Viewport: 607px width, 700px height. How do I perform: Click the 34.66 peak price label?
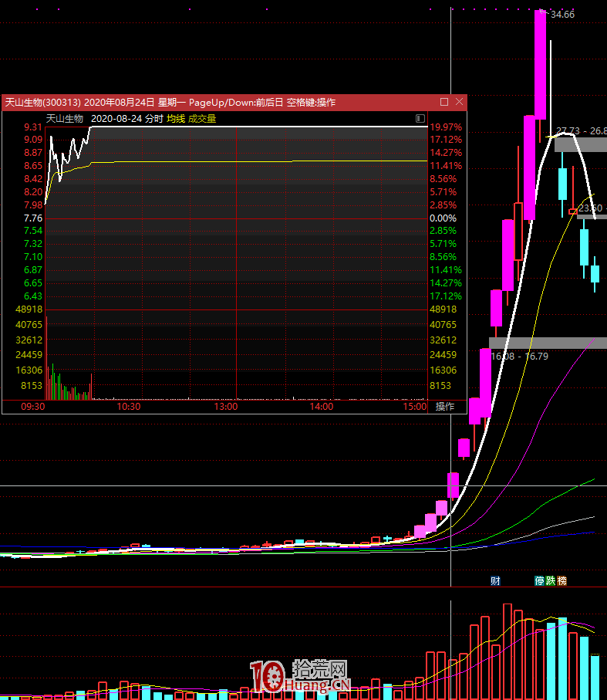[x=562, y=14]
